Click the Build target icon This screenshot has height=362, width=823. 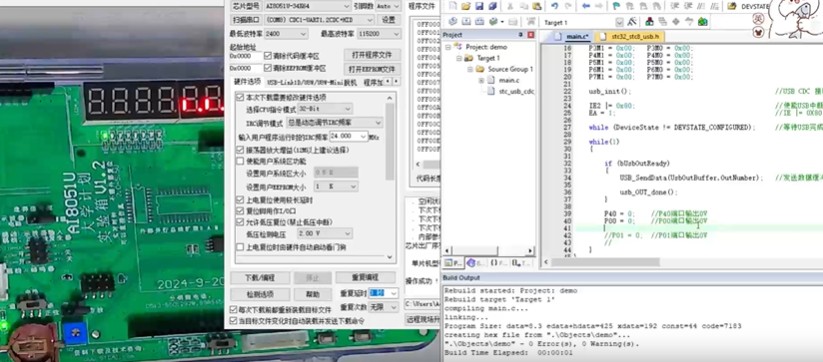[x=466, y=22]
